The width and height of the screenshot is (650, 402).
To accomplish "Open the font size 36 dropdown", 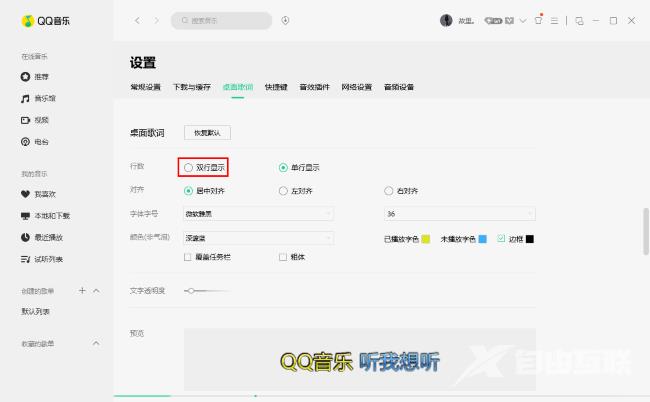I will tap(459, 214).
